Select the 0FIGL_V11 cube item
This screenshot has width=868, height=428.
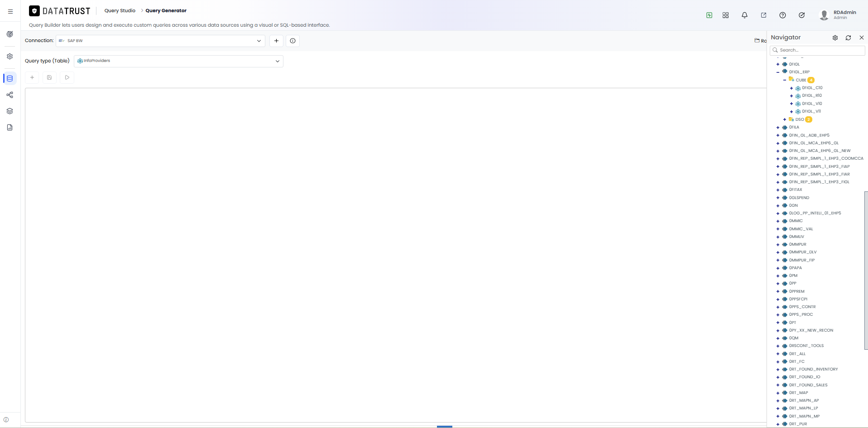[811, 111]
